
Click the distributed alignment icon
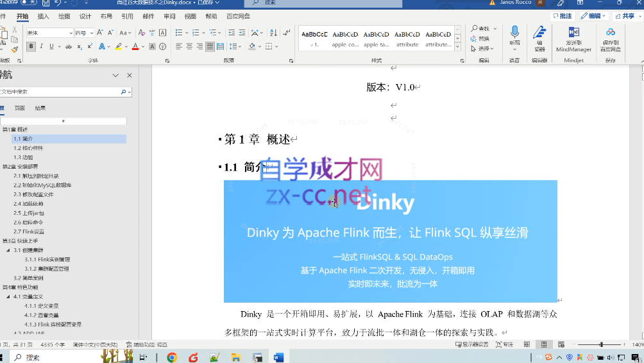point(221,46)
